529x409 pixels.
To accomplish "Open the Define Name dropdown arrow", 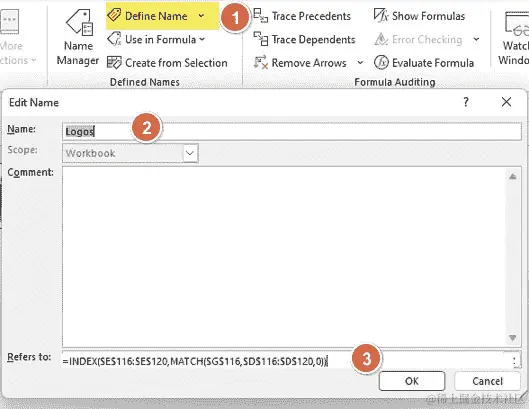I will point(201,16).
